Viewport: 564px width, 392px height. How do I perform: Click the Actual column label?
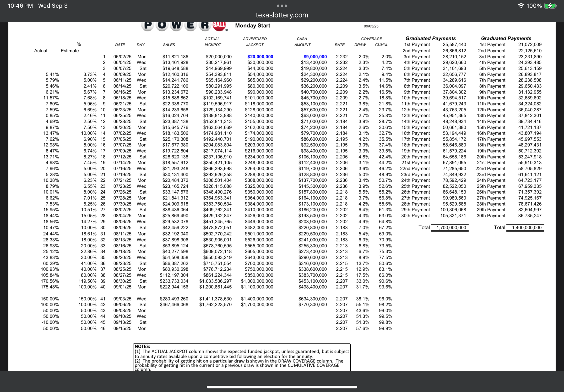tap(41, 51)
